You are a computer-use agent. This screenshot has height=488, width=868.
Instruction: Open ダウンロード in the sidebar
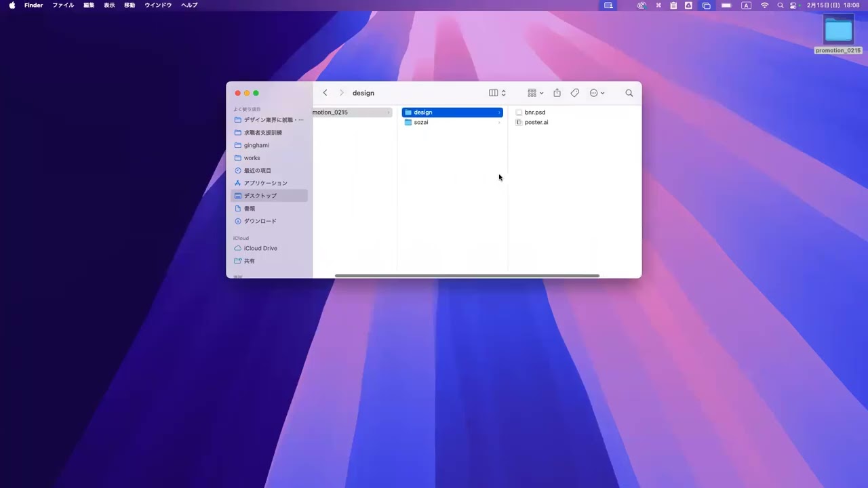click(x=269, y=221)
